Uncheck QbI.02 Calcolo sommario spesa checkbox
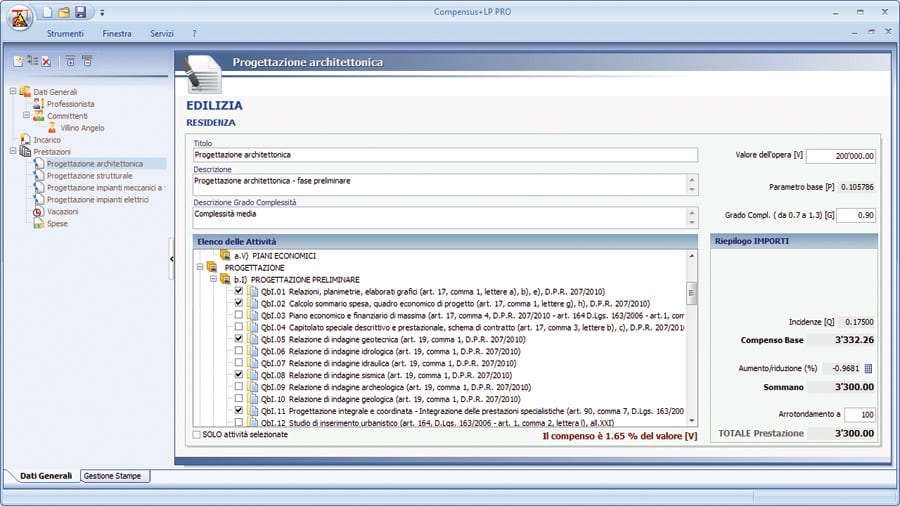 point(239,303)
